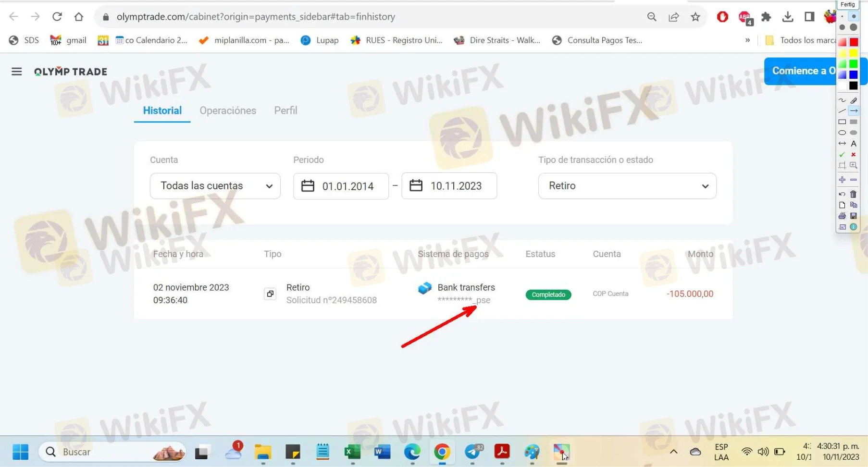The image size is (868, 467).
Task: Open the RUES - Registro Uni... bookmark
Action: [397, 40]
